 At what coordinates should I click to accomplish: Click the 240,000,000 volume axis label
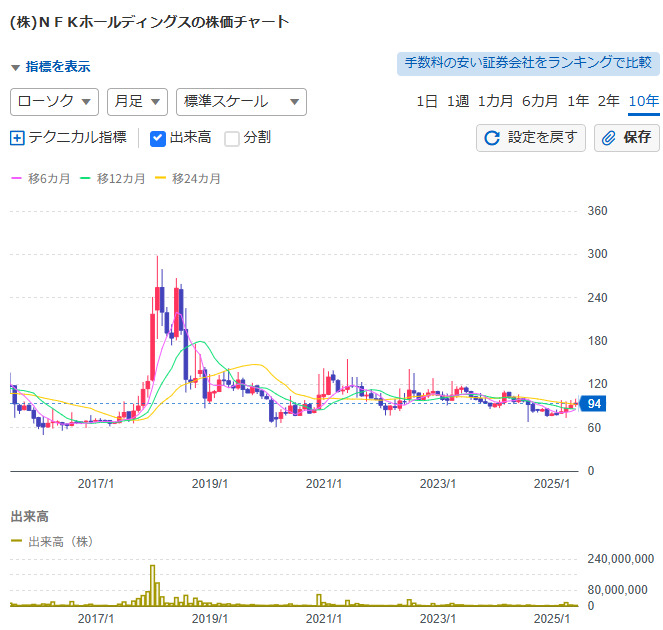(620, 559)
